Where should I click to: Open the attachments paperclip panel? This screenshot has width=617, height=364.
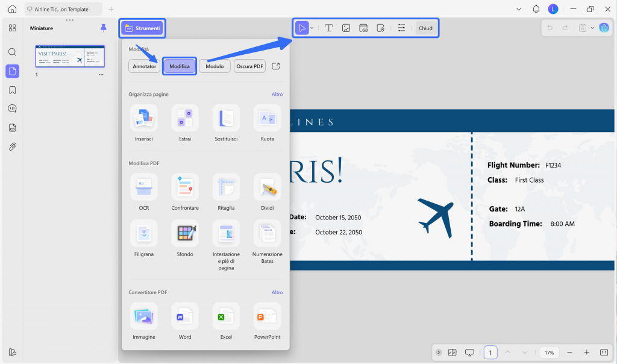[x=12, y=147]
